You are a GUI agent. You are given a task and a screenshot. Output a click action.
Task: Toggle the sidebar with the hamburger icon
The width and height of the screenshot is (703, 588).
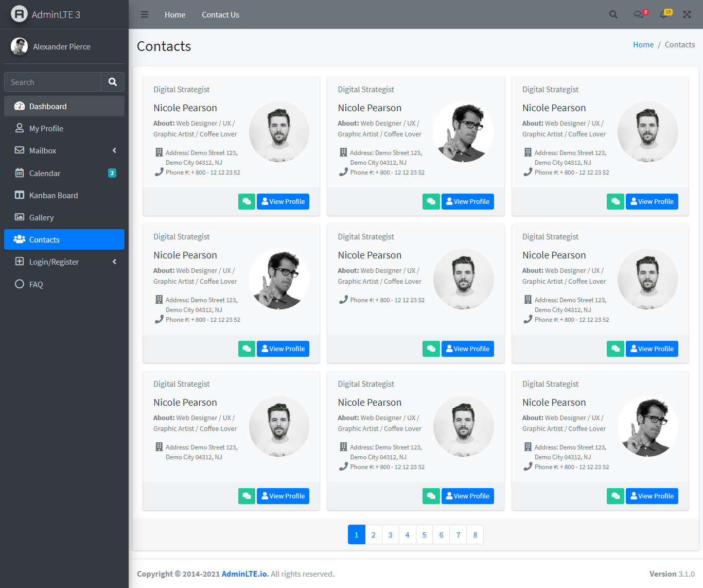click(x=145, y=14)
